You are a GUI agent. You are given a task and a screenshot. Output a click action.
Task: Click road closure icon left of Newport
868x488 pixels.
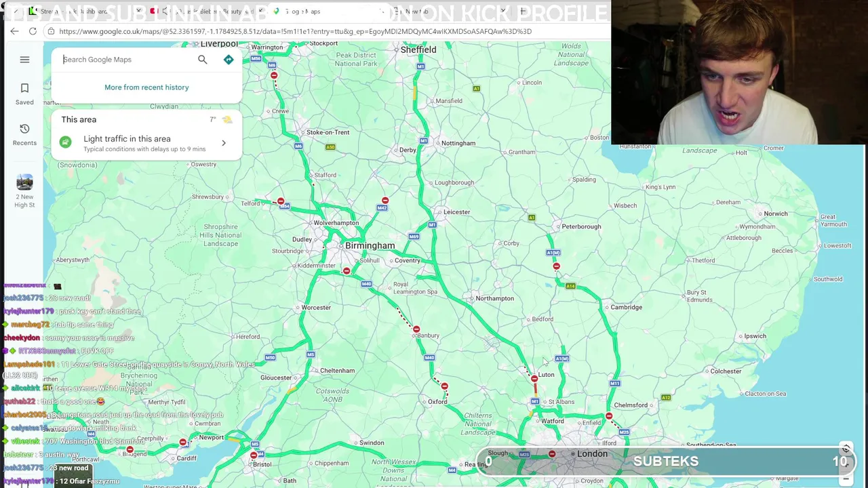pos(183,443)
